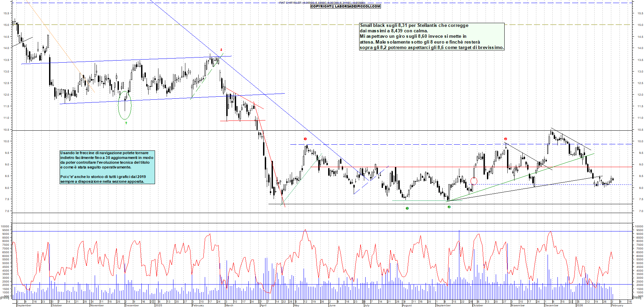Viewport: 644px width, 307px height.
Task: Click the 10.5 price label on right axis
Action: [x=640, y=130]
